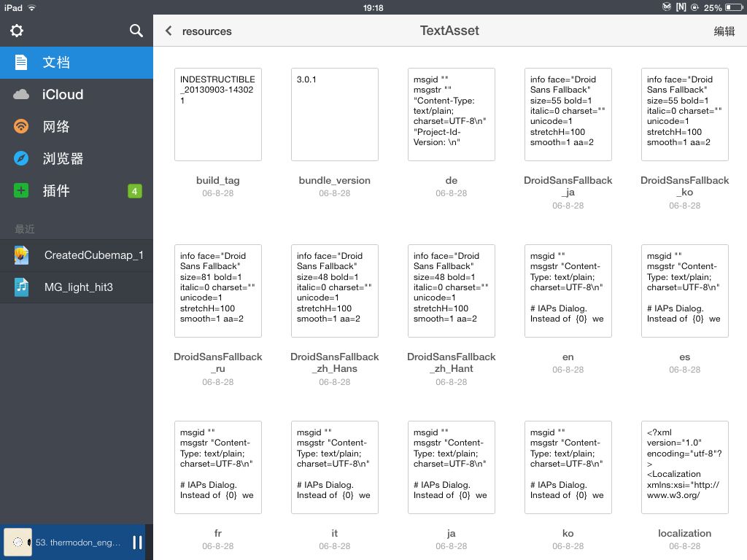This screenshot has width=747, height=560.
Task: Tap the search magnifier icon
Action: 136,31
